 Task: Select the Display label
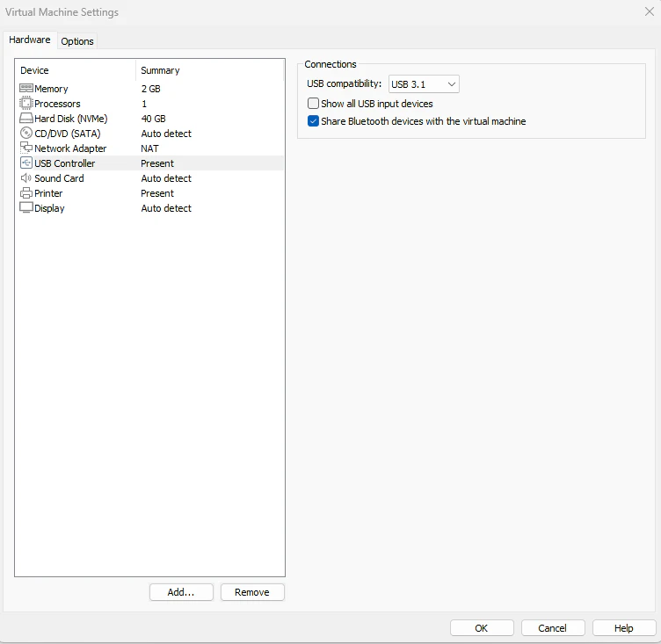49,208
